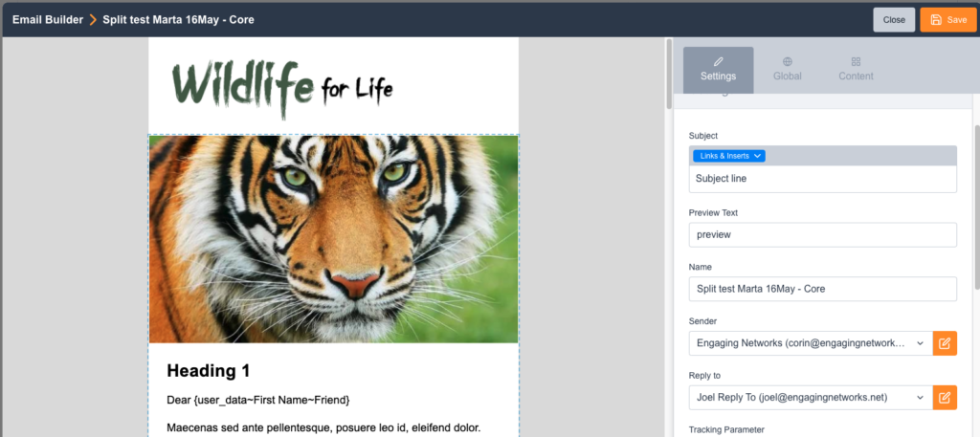Click the Wildlife for Life logo
This screenshot has height=437, width=980.
[x=282, y=84]
